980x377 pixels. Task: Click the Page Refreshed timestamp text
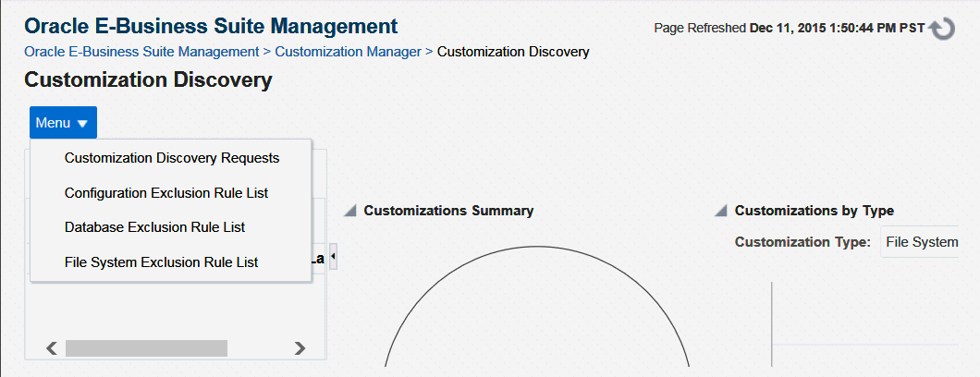[x=790, y=29]
